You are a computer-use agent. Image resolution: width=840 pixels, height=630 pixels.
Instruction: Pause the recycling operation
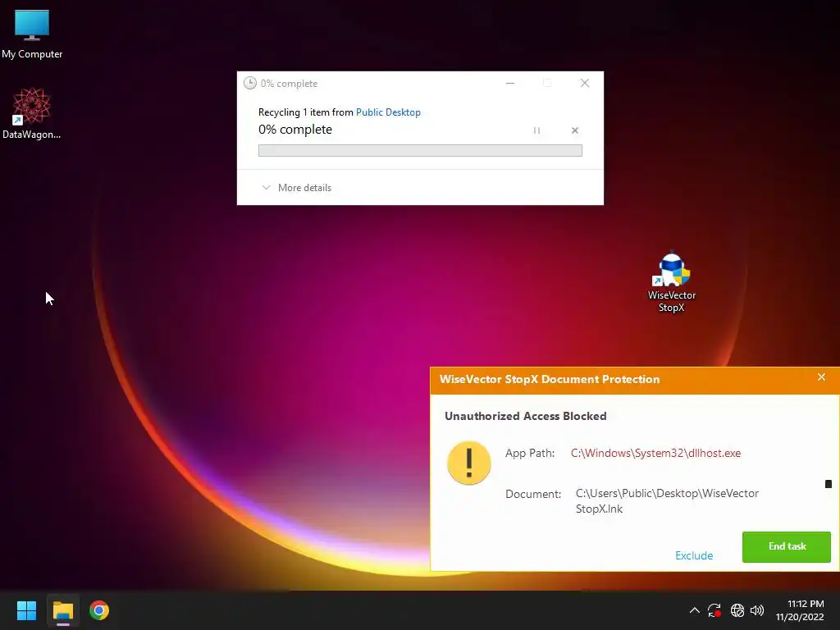[x=536, y=130]
